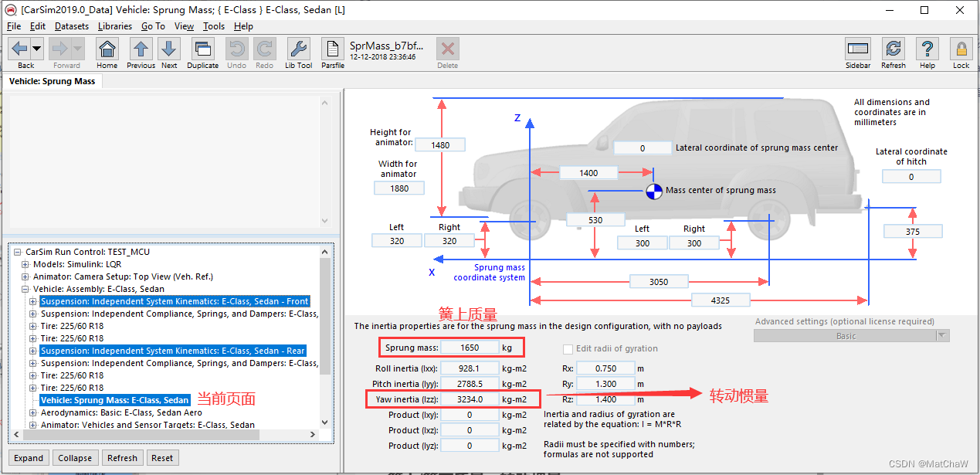
Task: Click the Sprung mass value field
Action: (x=470, y=347)
